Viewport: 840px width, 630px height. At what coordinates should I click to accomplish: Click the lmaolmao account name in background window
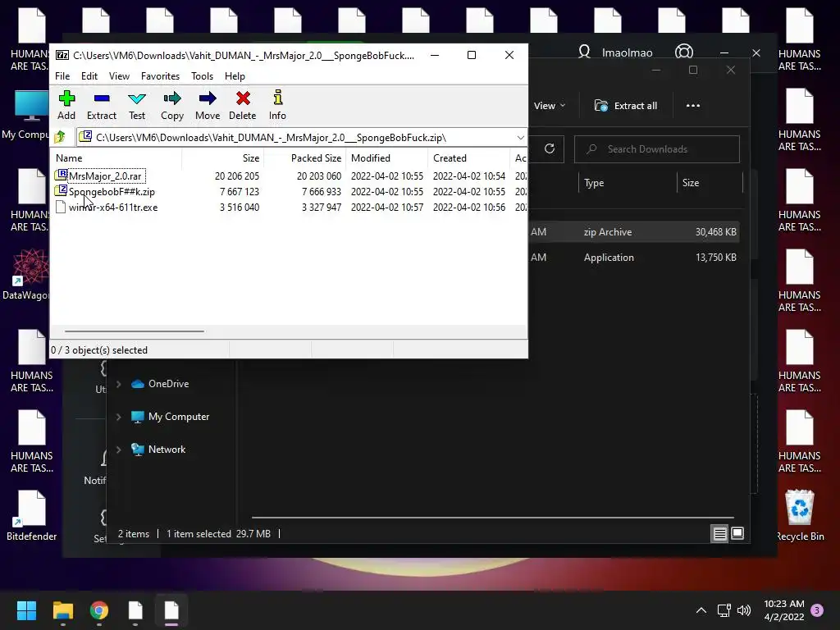pos(627,52)
